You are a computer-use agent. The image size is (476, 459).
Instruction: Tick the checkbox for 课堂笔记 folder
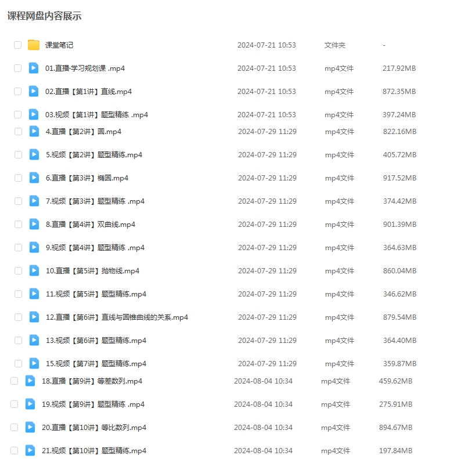pos(17,45)
